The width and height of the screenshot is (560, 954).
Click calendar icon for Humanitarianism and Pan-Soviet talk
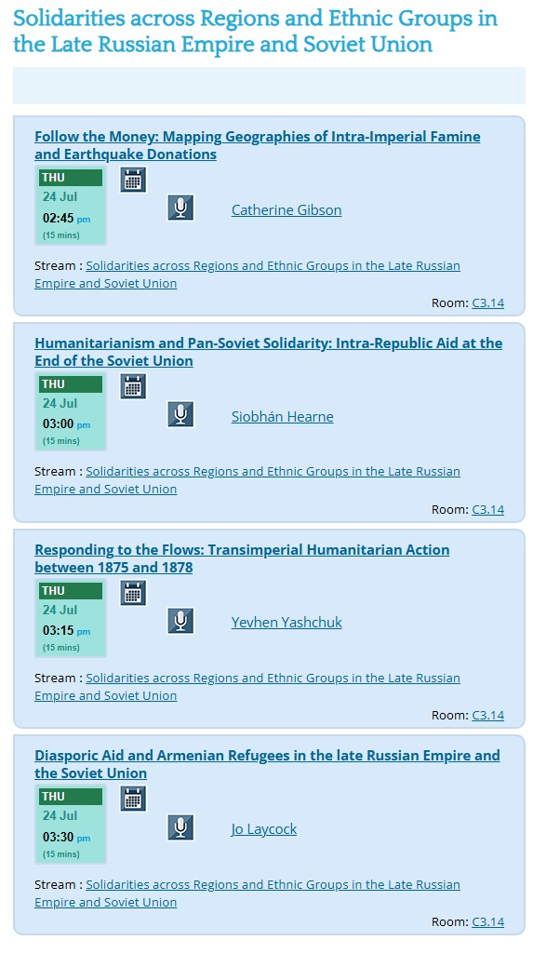click(x=133, y=386)
